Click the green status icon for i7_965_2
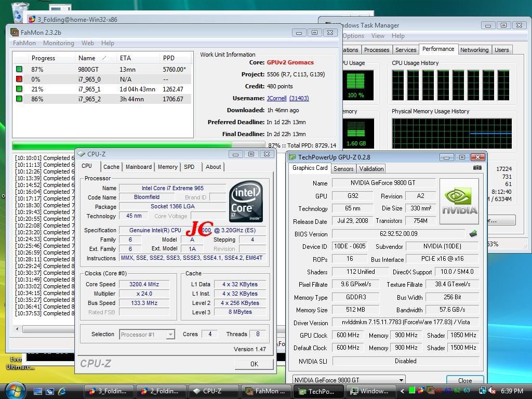532x399 pixels. pos(19,99)
